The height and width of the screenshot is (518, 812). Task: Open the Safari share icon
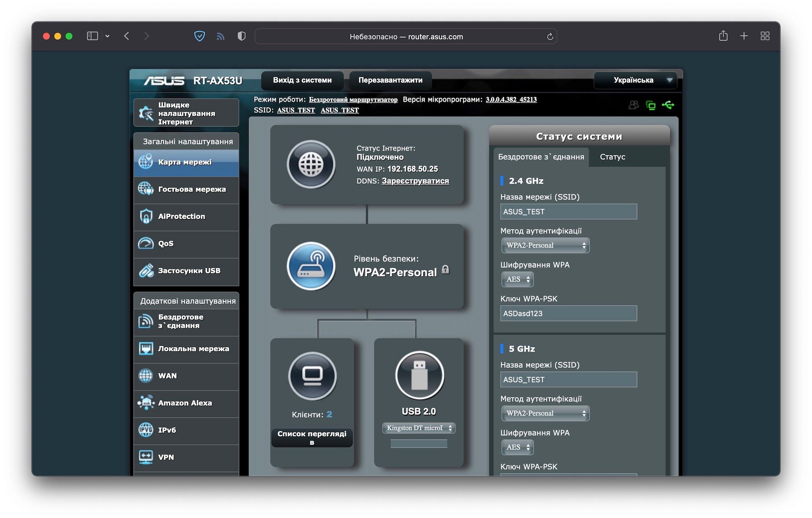[723, 36]
